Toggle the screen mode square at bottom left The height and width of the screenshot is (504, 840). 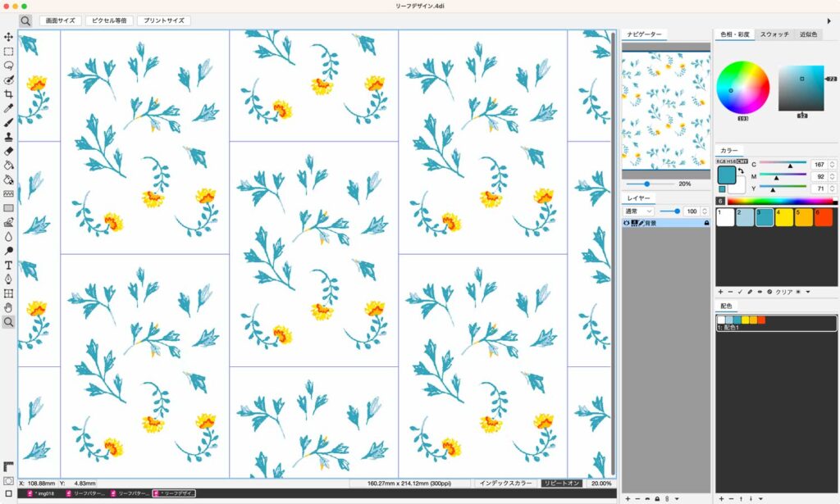point(8,493)
